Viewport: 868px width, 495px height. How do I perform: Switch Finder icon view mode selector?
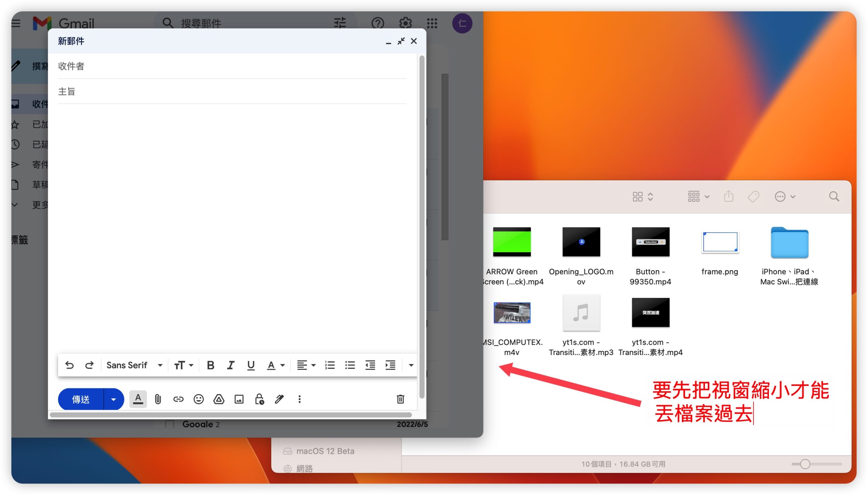pyautogui.click(x=643, y=197)
